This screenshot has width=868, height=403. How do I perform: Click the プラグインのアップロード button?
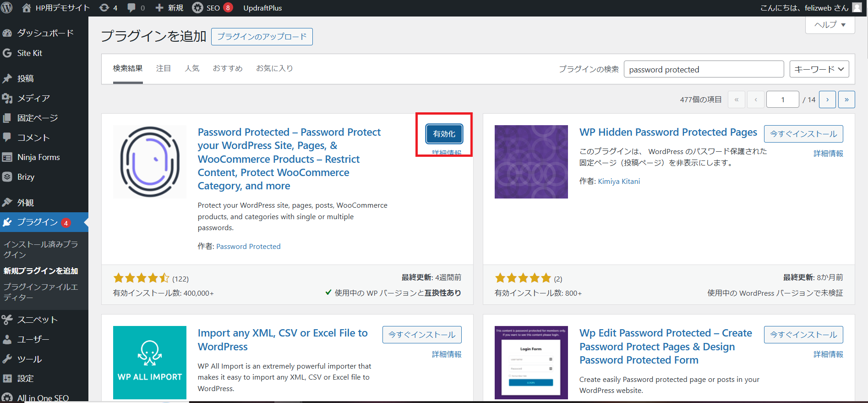(x=262, y=37)
